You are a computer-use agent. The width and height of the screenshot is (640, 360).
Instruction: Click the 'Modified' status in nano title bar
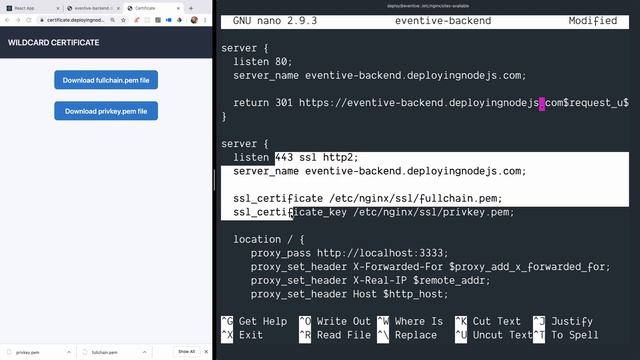coord(593,21)
